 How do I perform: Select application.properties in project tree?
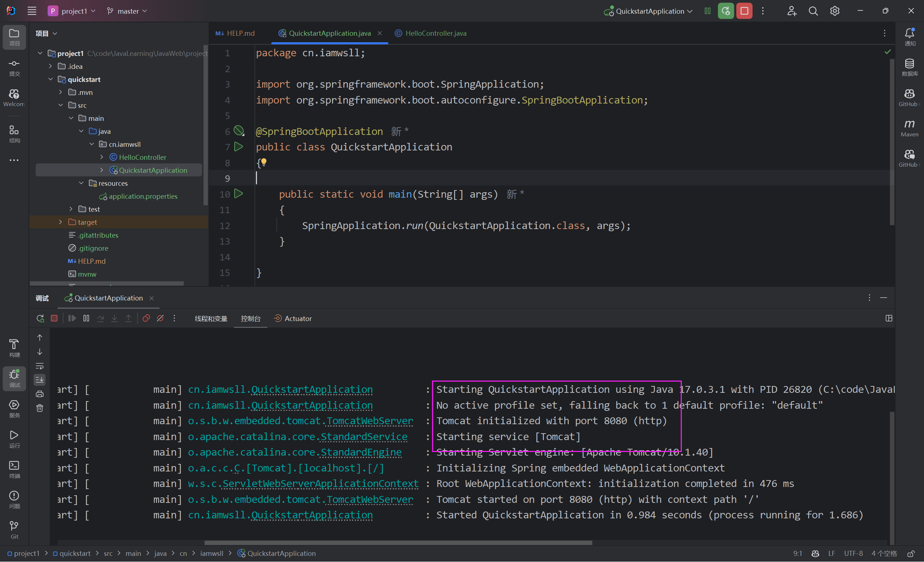tap(143, 196)
